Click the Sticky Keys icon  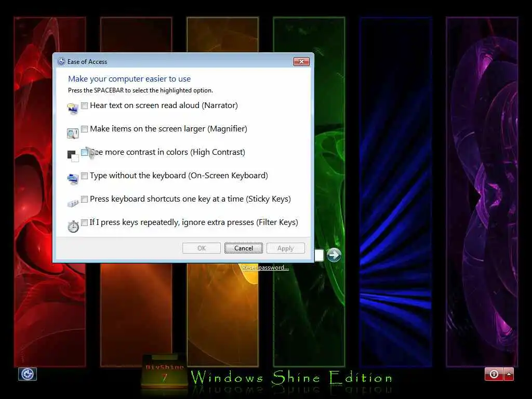click(x=73, y=203)
